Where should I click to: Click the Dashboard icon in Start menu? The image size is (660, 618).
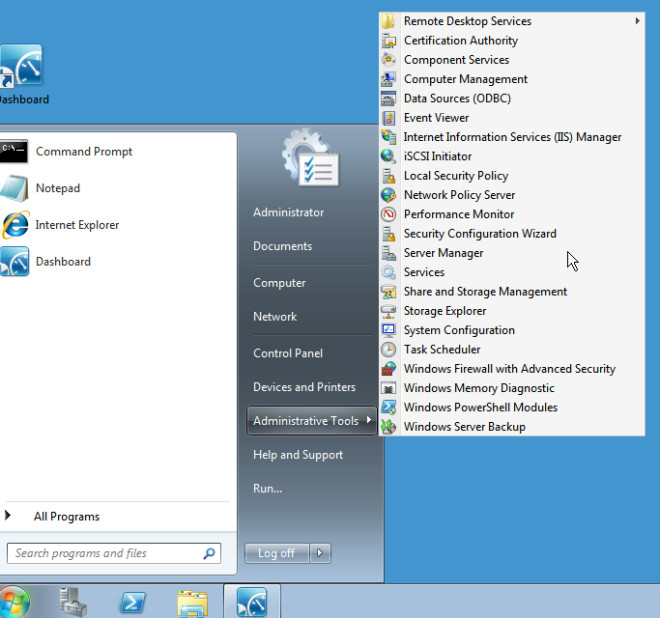[62, 262]
